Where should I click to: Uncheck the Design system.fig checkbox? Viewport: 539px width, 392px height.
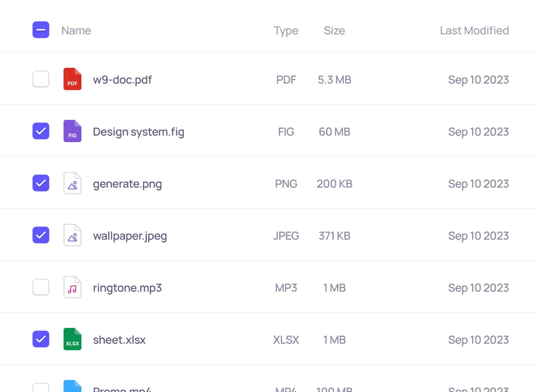41,131
